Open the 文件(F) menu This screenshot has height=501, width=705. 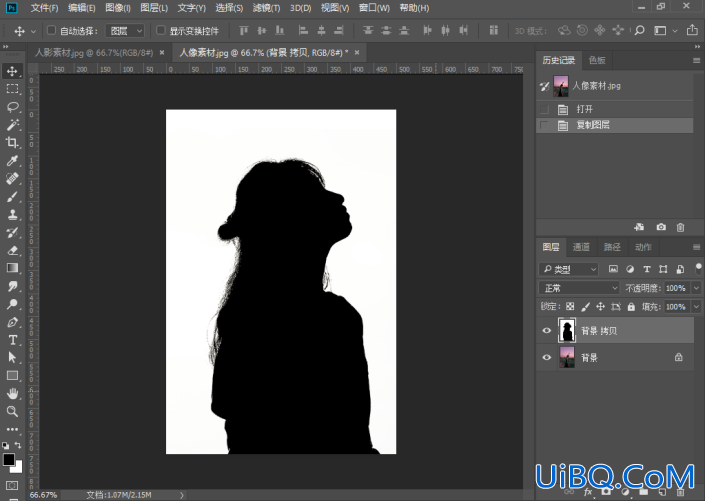point(44,8)
